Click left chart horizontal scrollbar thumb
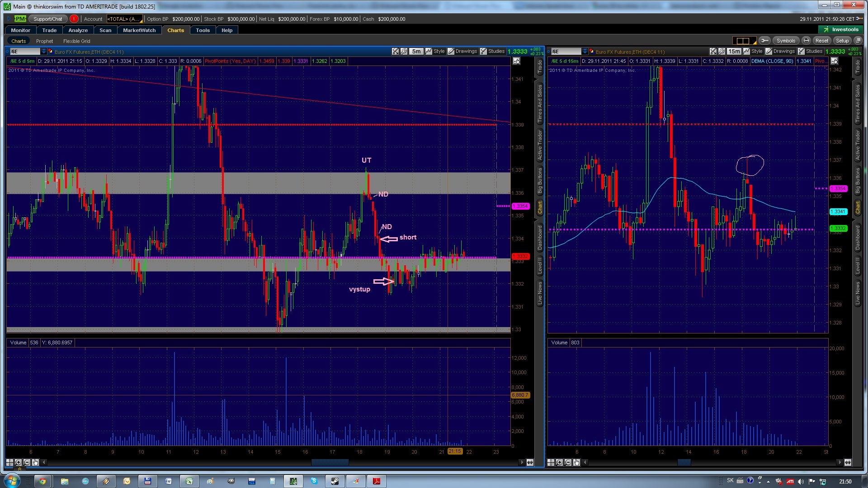 pyautogui.click(x=330, y=462)
